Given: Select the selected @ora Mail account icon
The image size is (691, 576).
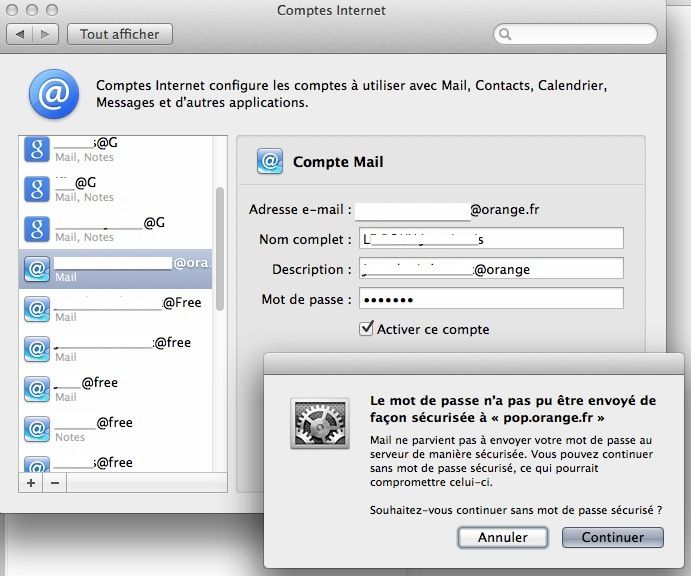Looking at the screenshot, I should [x=37, y=269].
